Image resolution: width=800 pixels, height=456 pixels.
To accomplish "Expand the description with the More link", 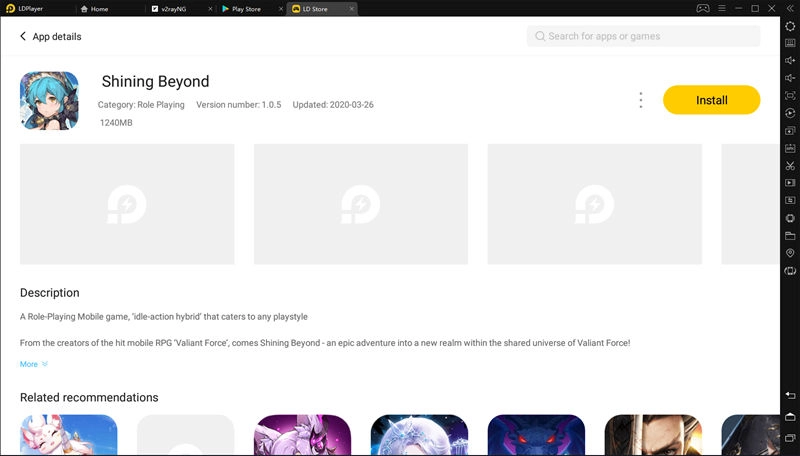I will point(34,364).
